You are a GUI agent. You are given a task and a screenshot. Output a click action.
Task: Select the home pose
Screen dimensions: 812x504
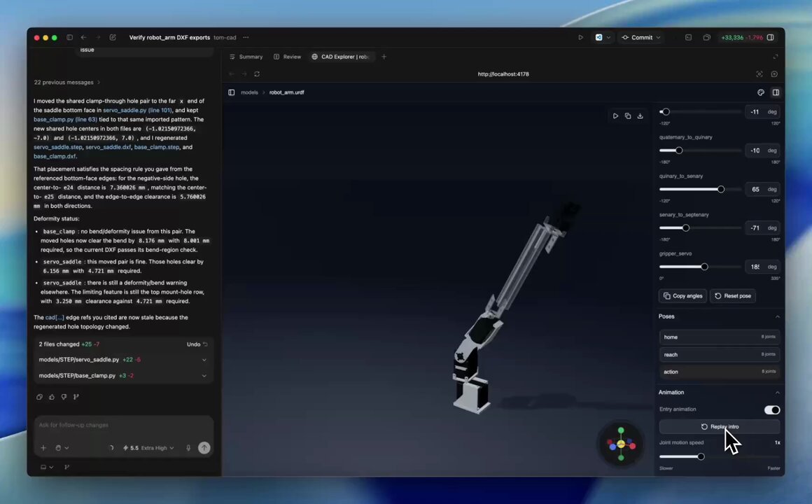tap(720, 337)
